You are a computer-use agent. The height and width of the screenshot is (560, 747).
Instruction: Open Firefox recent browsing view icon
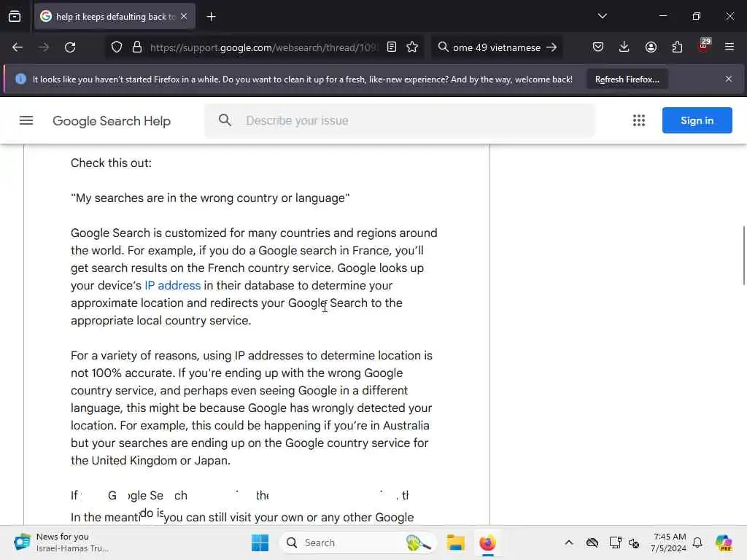[15, 17]
